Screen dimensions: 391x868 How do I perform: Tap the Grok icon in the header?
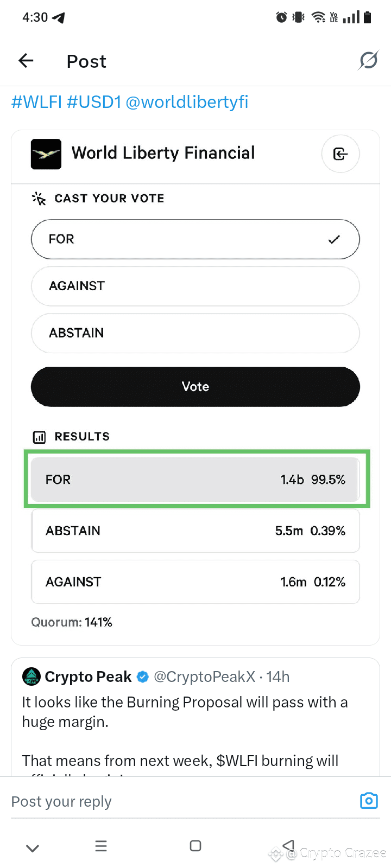(368, 60)
